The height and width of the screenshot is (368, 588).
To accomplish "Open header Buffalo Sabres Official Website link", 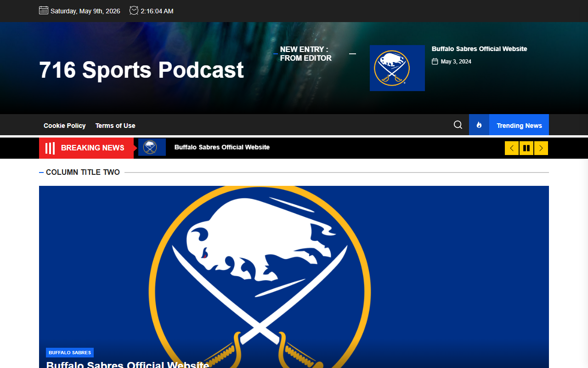I will pos(480,49).
